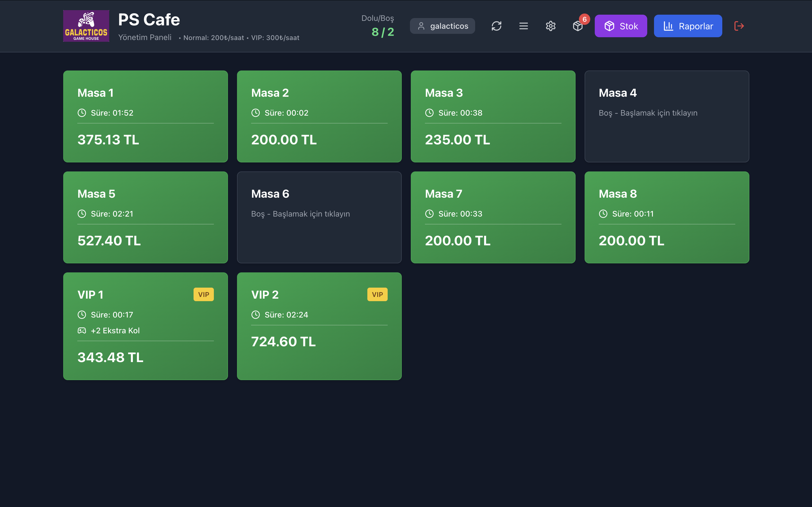Start a session on Masa 4

(667, 116)
